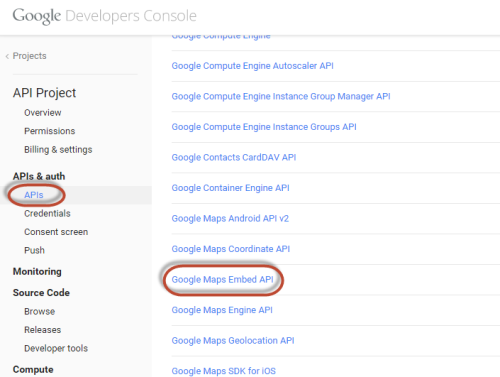Open the Permissions section

(x=50, y=131)
